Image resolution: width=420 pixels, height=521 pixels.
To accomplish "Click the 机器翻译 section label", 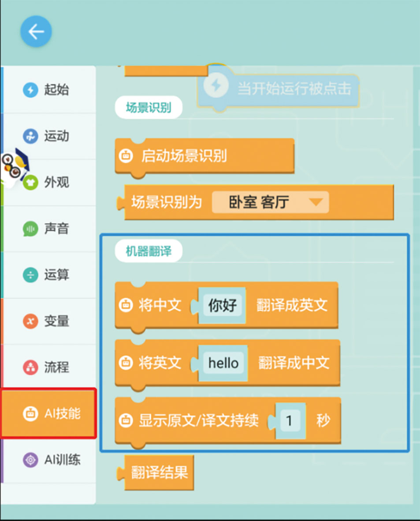I will click(x=149, y=252).
